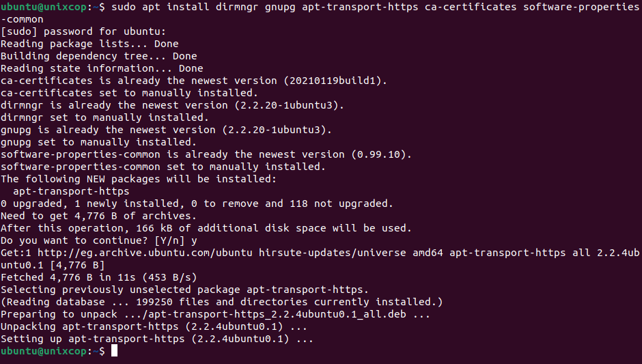Click the version 0.99.10 text
Screen dimensions: 642x364
point(378,154)
